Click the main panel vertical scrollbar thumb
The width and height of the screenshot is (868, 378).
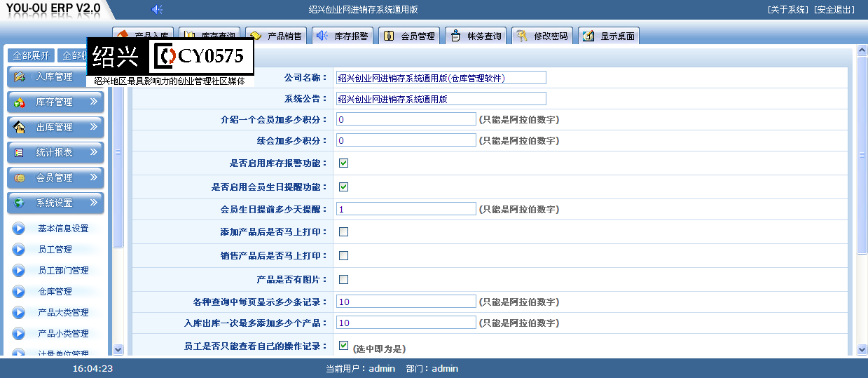[862, 156]
